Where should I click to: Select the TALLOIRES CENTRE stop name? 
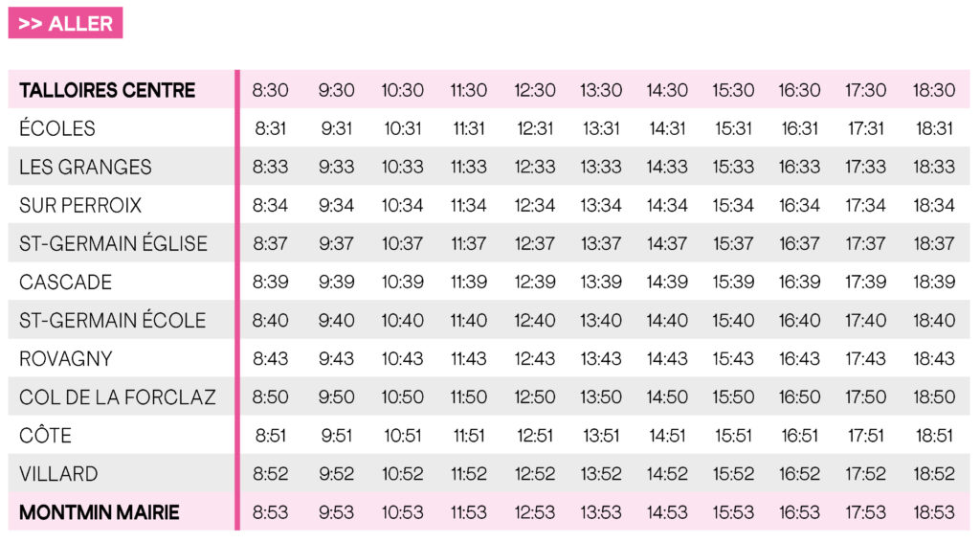click(107, 90)
